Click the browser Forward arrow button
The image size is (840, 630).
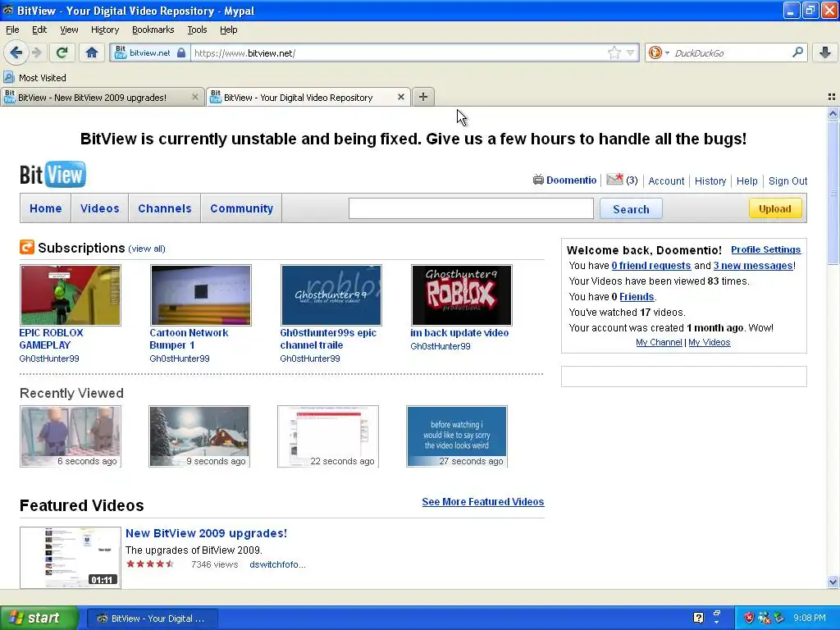click(x=36, y=52)
